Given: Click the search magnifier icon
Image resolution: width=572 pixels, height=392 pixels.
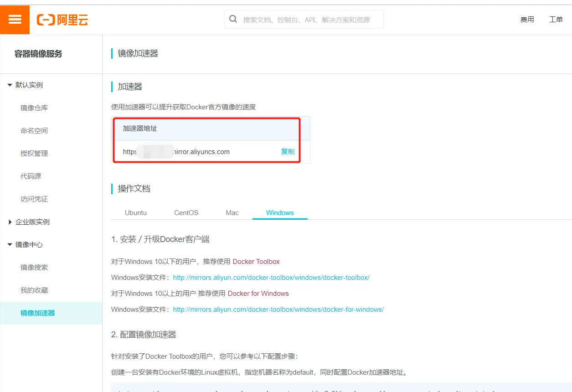Looking at the screenshot, I should click(233, 19).
